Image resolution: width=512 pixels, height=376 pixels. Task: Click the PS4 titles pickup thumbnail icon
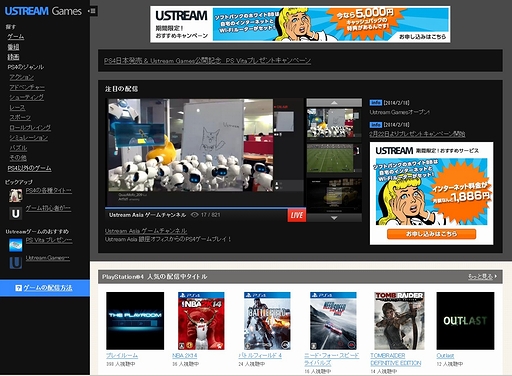pyautogui.click(x=15, y=195)
